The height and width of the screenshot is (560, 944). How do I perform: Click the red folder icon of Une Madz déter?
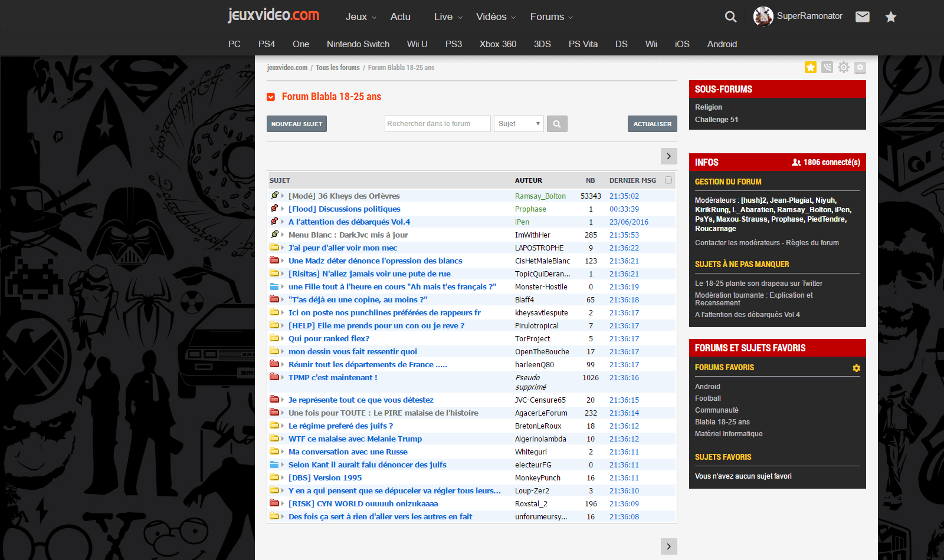[x=274, y=261]
